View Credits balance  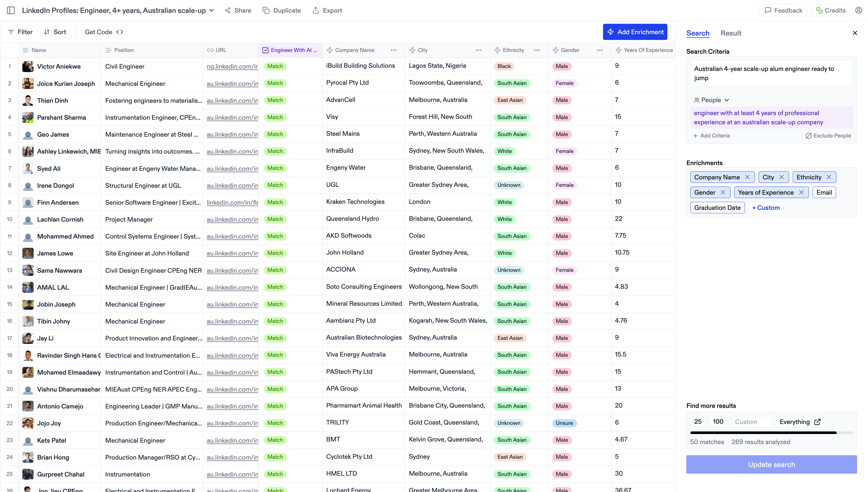830,10
